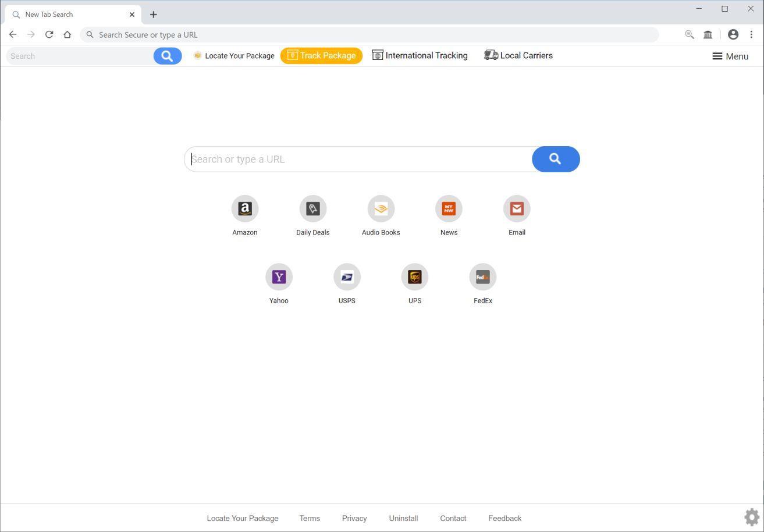Focus the small toolbar Search field
The image size is (764, 532).
[80, 56]
